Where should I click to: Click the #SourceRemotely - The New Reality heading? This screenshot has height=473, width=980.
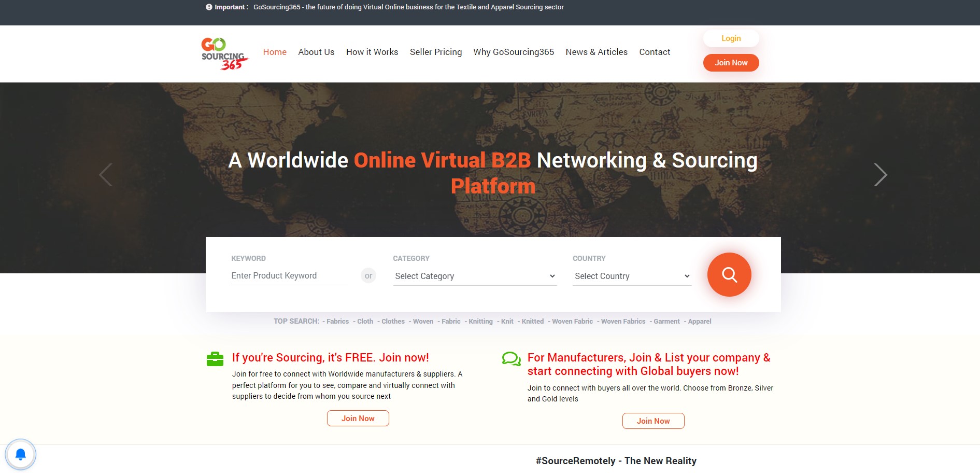click(x=616, y=461)
